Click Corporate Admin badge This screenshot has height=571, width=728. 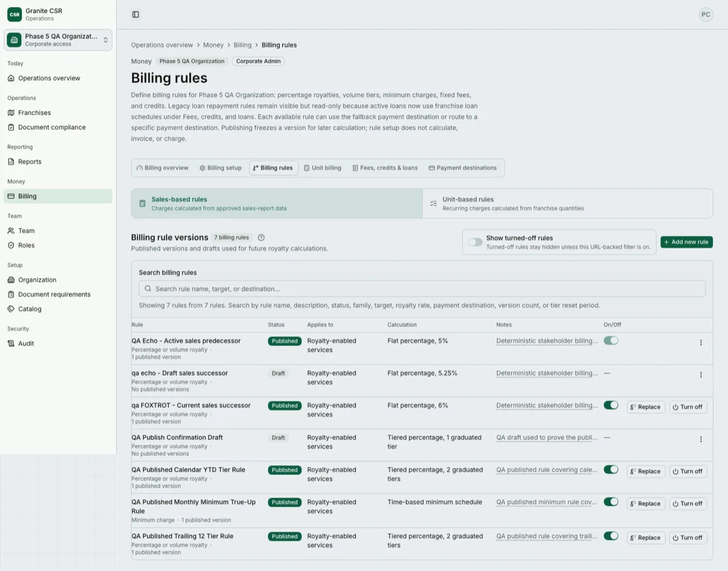point(258,61)
